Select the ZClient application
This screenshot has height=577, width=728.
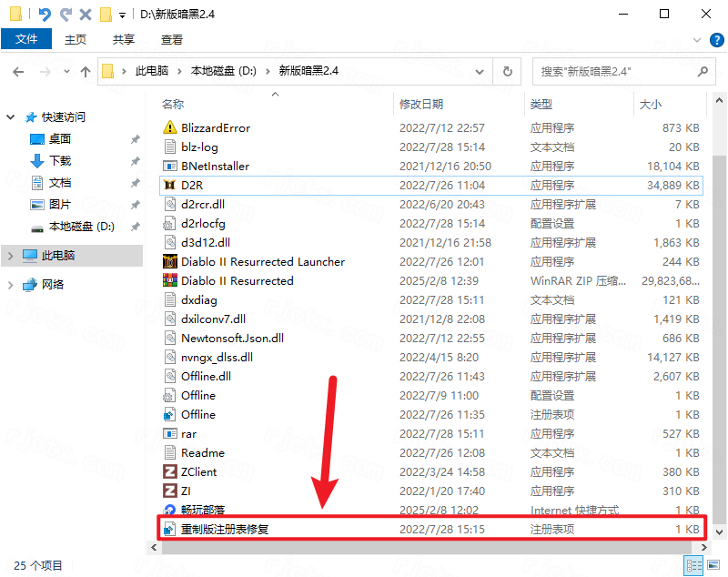coord(198,471)
